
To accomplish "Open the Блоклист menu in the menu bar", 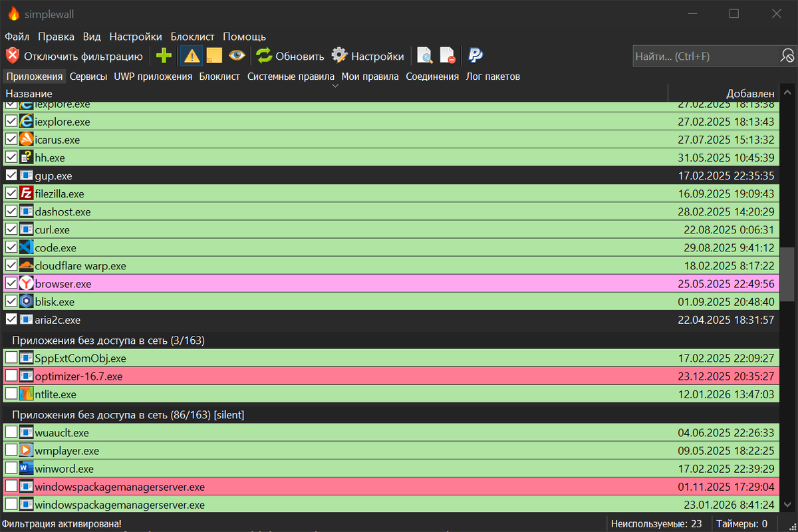I will point(192,37).
